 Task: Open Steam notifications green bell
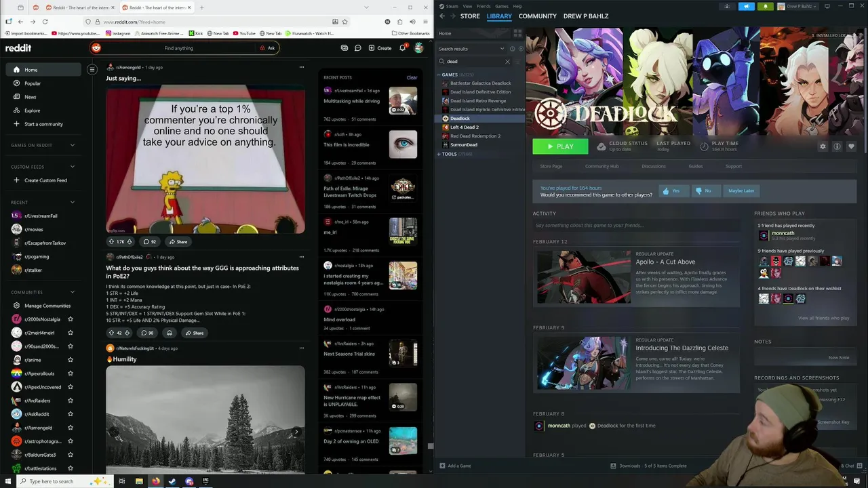tap(766, 6)
